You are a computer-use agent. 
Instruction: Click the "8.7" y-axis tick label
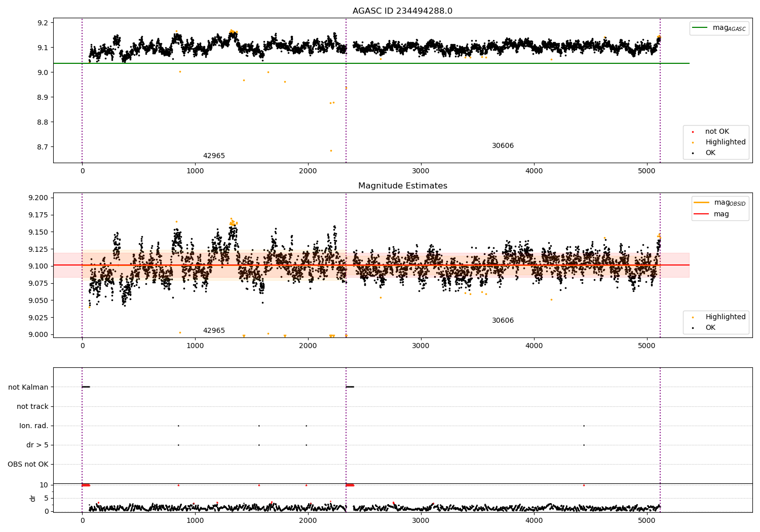43,147
